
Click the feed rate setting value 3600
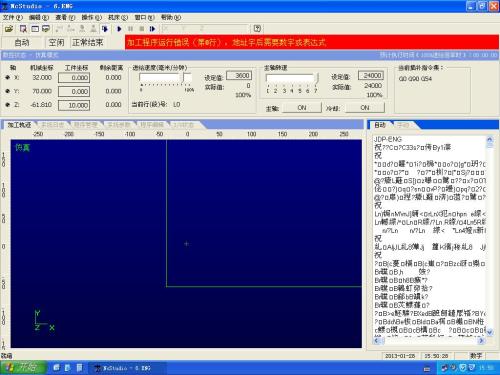pos(239,76)
